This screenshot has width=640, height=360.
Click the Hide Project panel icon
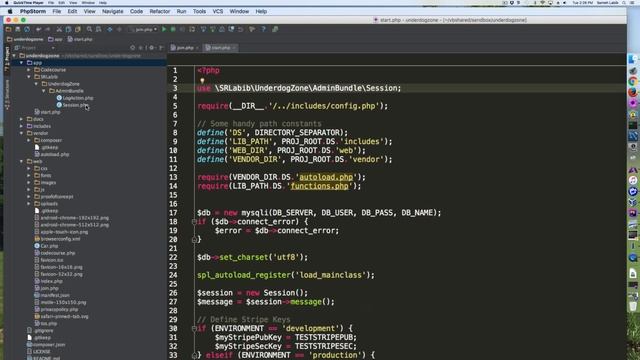coord(161,48)
